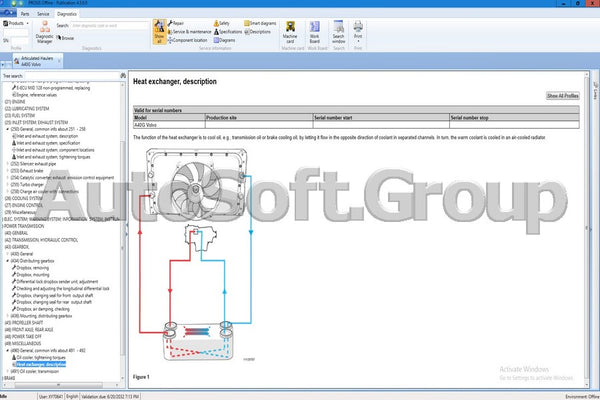Viewport: 600px width, 400px height.
Task: Open the Diagnostic Manager
Action: [x=44, y=32]
